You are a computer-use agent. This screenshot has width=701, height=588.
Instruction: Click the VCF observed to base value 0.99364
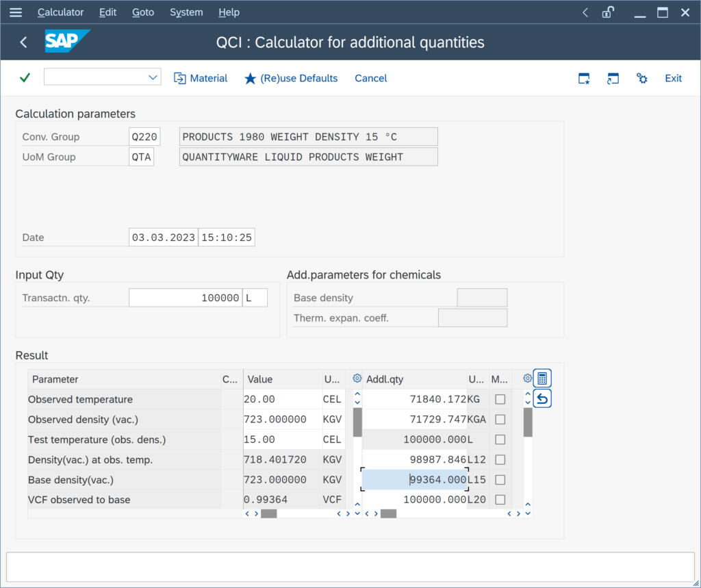283,500
